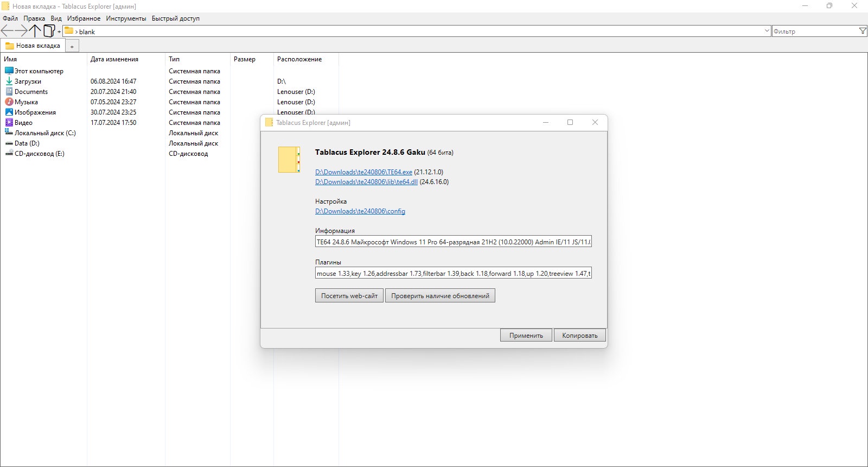
Task: Close the Tablacus Explorer about dialog
Action: [x=595, y=122]
